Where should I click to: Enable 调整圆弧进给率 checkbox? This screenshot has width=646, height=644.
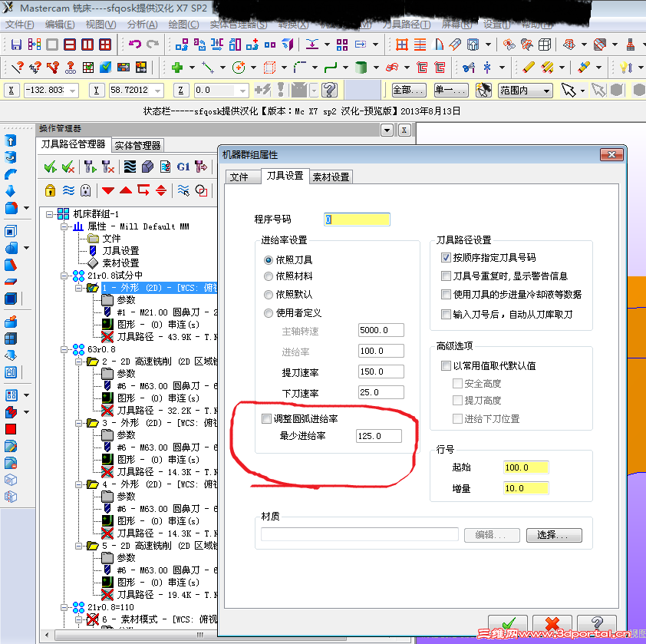266,419
